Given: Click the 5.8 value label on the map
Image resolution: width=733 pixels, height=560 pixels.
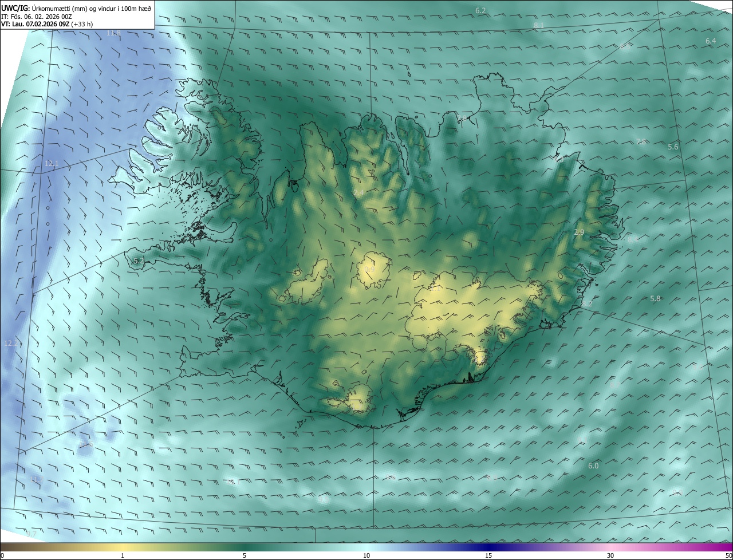Looking at the screenshot, I should pyautogui.click(x=656, y=298).
